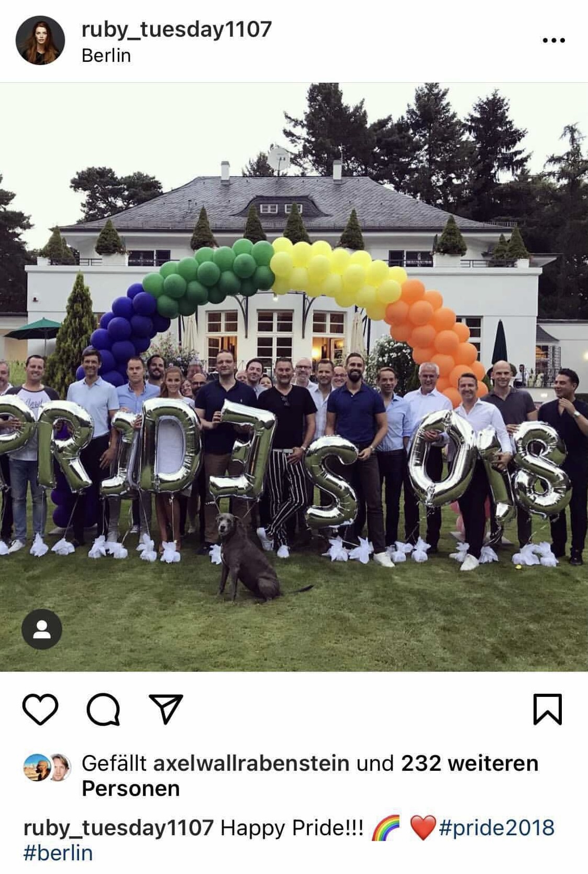Image resolution: width=588 pixels, height=874 pixels.
Task: Tap second liker avatar beside Gefällt
Action: [61, 768]
